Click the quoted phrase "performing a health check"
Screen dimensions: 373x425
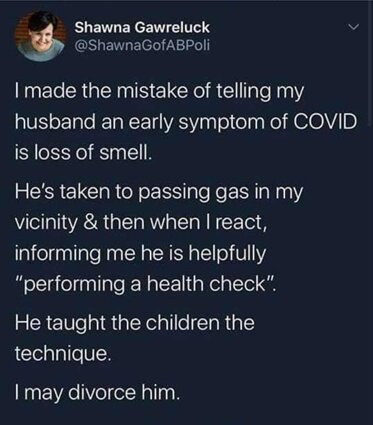coord(145,284)
